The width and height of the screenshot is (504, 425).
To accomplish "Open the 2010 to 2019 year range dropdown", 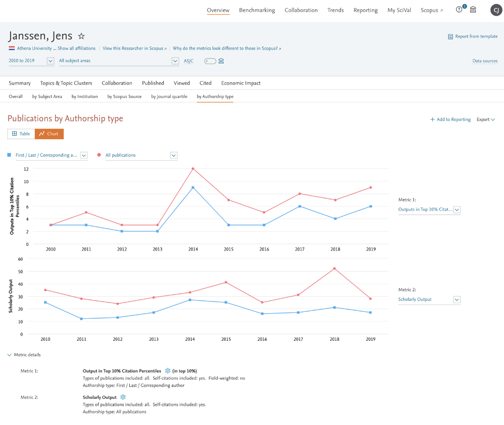I will [31, 61].
